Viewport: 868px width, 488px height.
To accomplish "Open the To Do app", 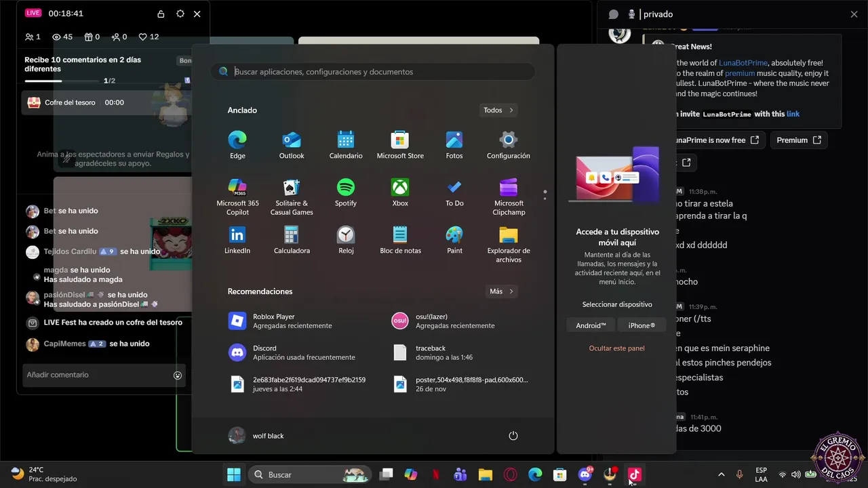I will coord(454,192).
